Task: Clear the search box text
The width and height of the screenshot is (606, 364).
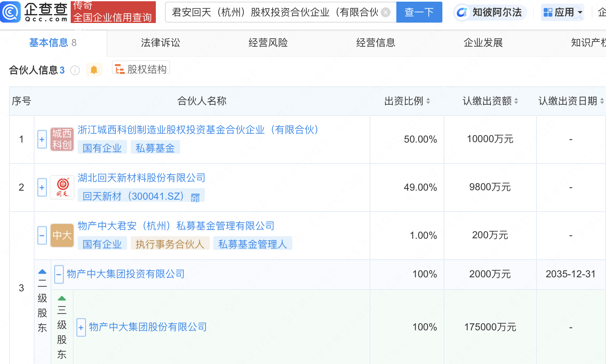Action: pos(386,12)
